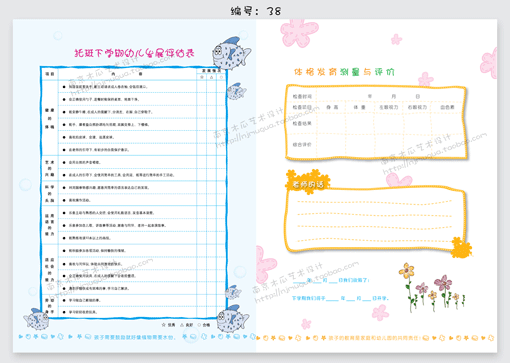
Task: Click the large pufferfish at table's bottom-right corner
Action: [232, 319]
